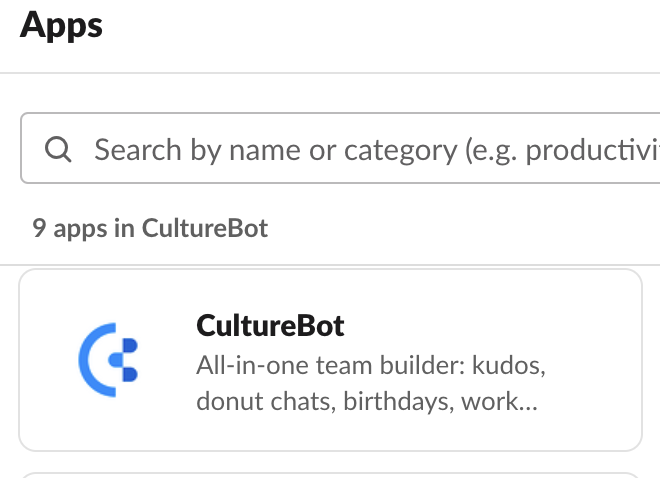Image resolution: width=660 pixels, height=478 pixels.
Task: Click the word 'CultureBot' in the apps count
Action: tap(205, 228)
